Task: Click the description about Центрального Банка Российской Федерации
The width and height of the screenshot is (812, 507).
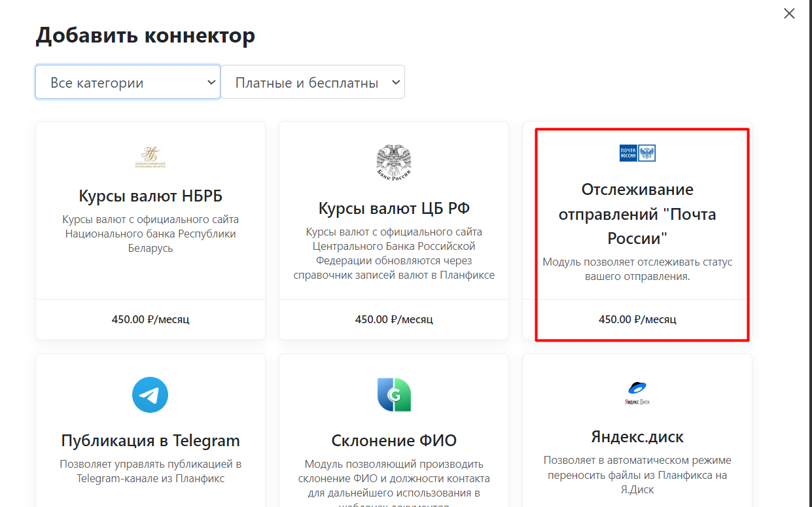Action: click(394, 253)
